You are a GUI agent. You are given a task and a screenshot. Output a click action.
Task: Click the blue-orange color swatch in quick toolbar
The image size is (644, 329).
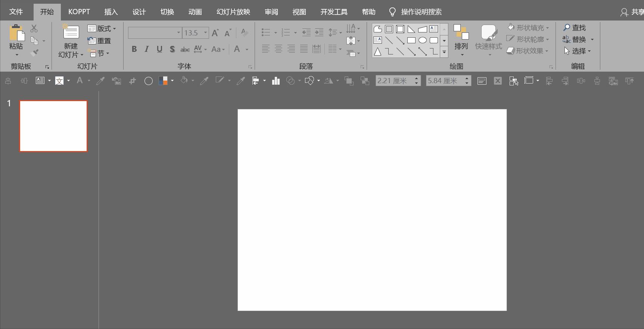(163, 81)
